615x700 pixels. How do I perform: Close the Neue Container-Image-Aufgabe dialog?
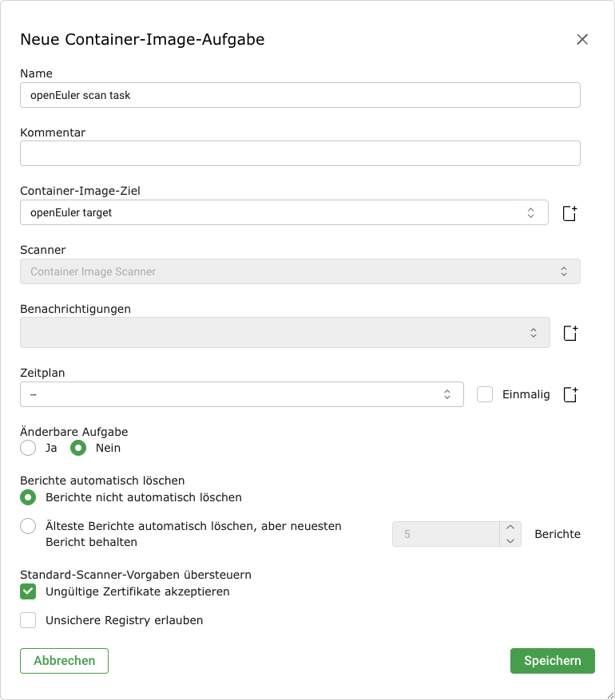582,40
